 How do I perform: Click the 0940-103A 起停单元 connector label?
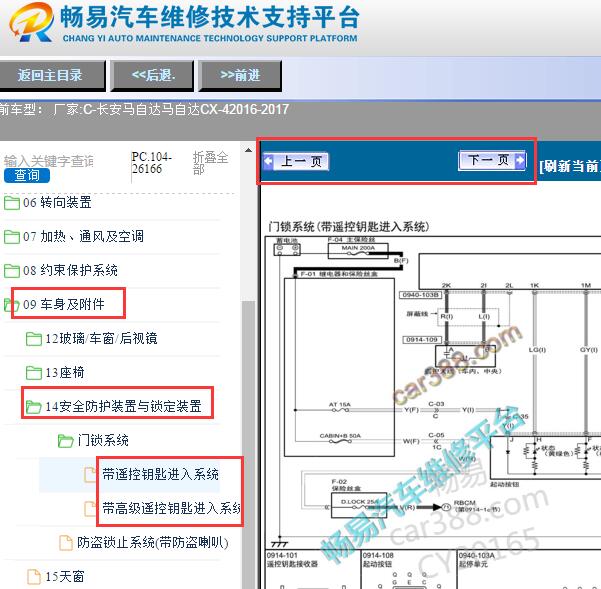click(477, 559)
